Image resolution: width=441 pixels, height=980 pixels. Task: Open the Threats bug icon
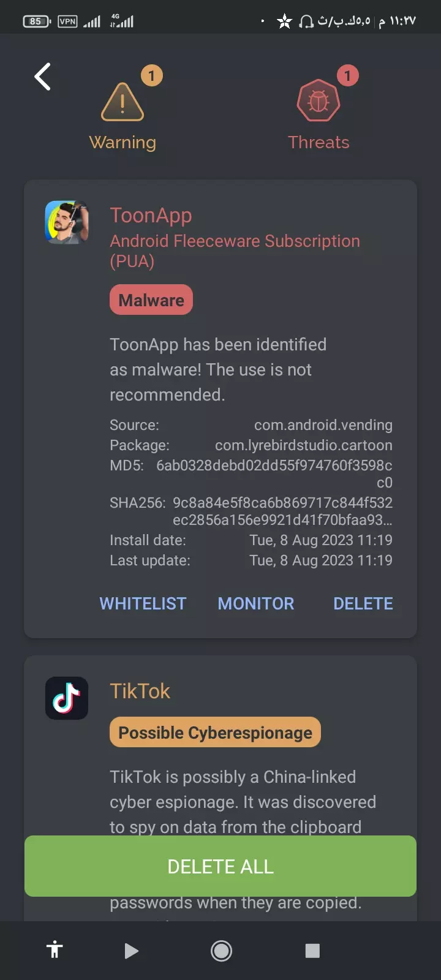pos(318,101)
